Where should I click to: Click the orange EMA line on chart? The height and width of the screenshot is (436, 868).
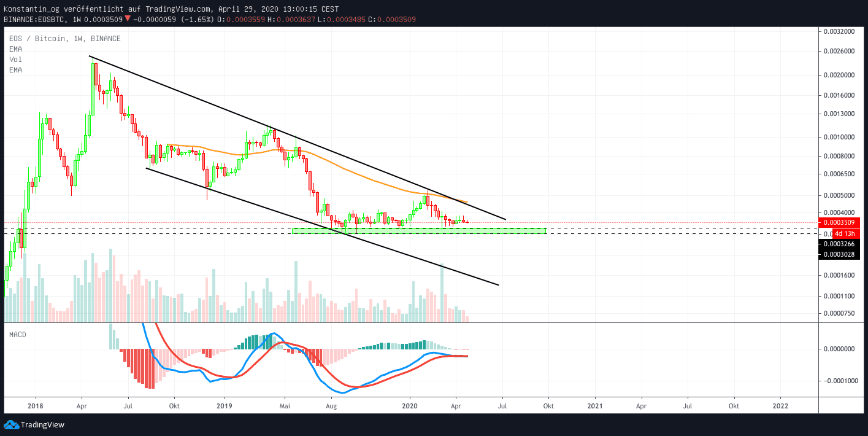(x=368, y=178)
